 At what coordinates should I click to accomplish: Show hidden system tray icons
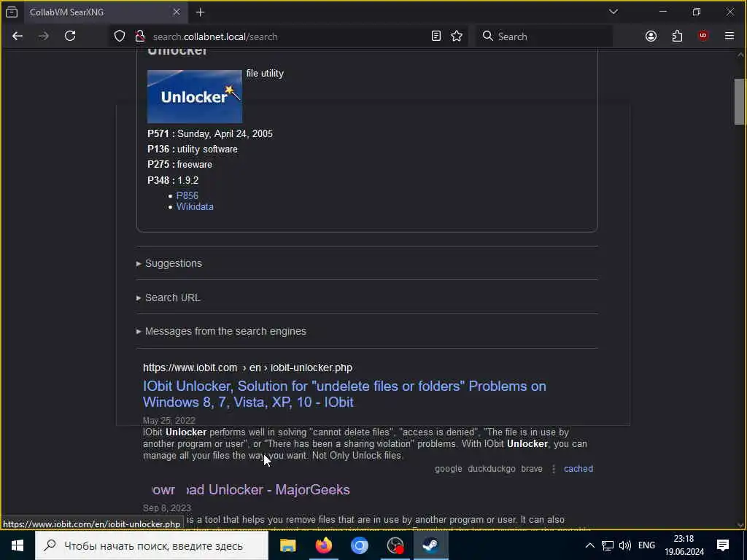(589, 545)
